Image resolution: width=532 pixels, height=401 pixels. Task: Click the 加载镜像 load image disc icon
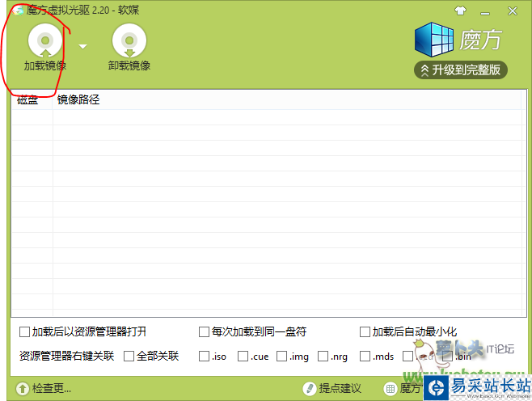point(45,40)
